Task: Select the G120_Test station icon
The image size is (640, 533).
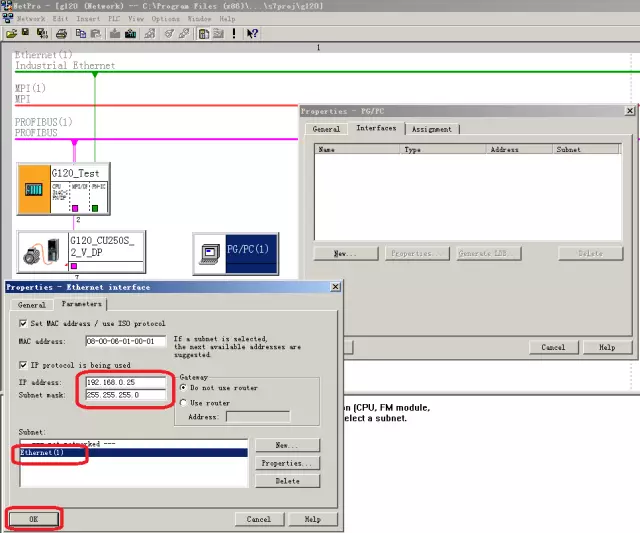Action: (x=33, y=191)
